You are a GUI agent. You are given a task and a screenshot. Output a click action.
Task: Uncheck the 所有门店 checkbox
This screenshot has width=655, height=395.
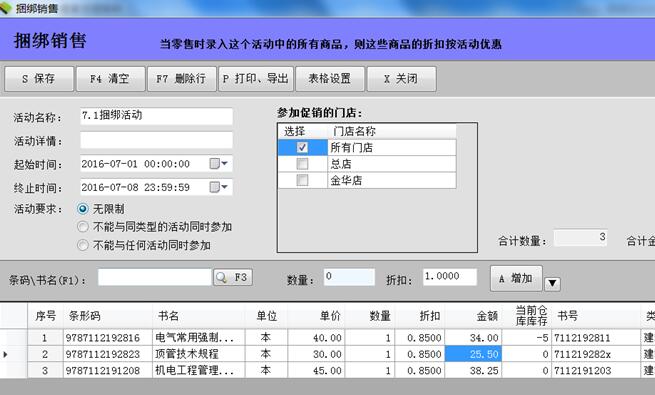coord(302,147)
